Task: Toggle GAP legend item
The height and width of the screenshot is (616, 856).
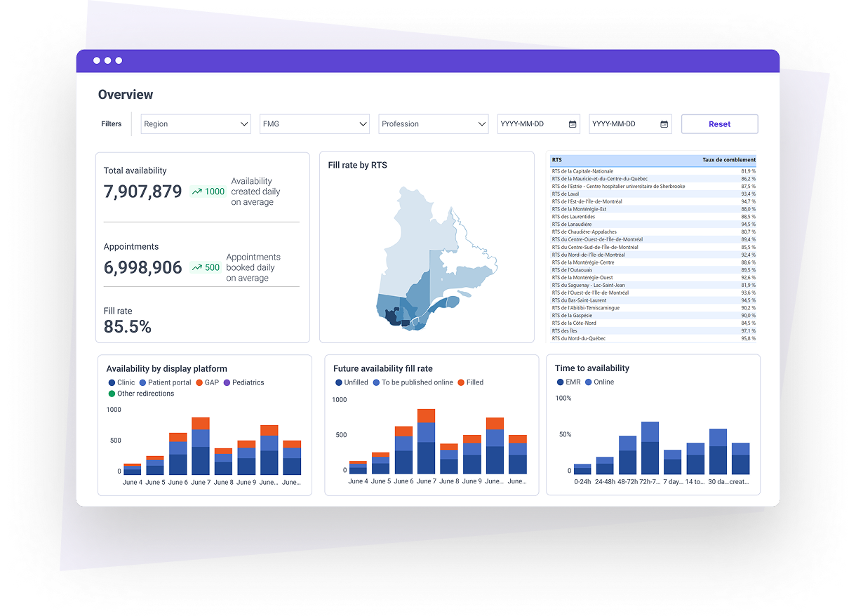Action: tap(207, 382)
